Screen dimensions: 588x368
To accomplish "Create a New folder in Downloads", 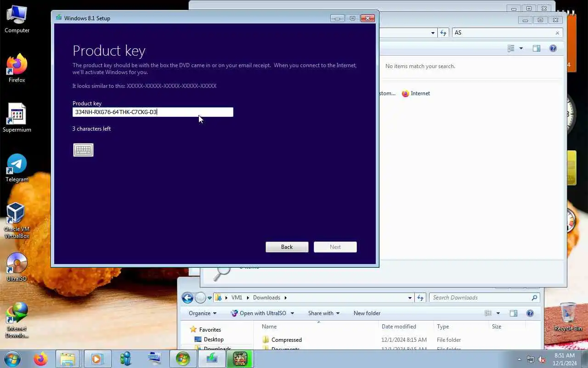I will [367, 313].
